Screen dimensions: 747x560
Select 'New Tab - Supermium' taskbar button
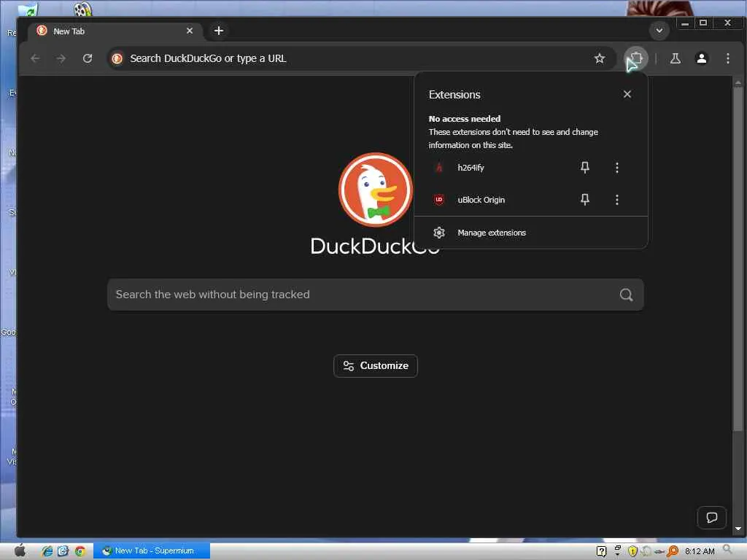152,551
